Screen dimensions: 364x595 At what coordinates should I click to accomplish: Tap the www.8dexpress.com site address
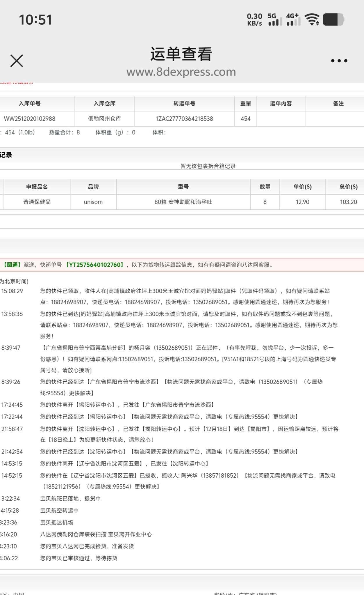pos(181,72)
